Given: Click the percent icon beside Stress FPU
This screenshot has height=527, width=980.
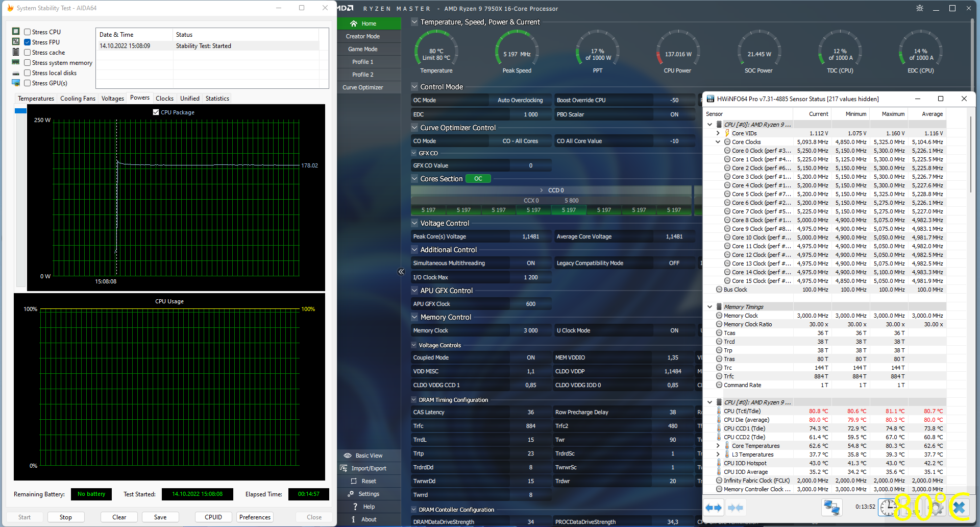Looking at the screenshot, I should point(16,42).
